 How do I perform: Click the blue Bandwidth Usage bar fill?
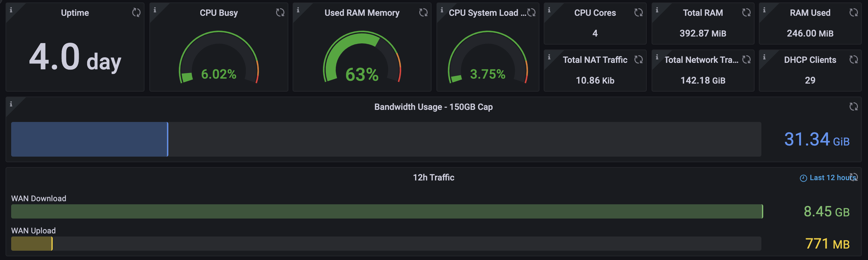point(90,139)
